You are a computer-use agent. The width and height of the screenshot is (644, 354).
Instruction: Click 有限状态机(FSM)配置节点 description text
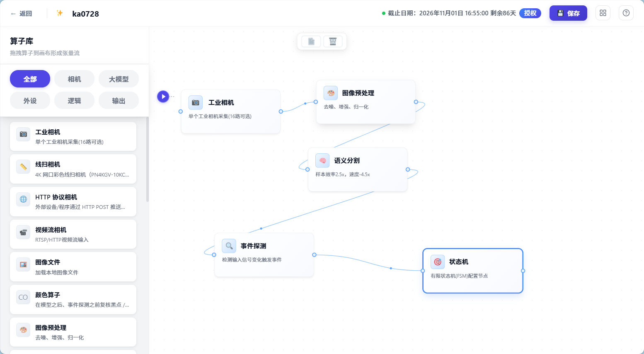[459, 276]
